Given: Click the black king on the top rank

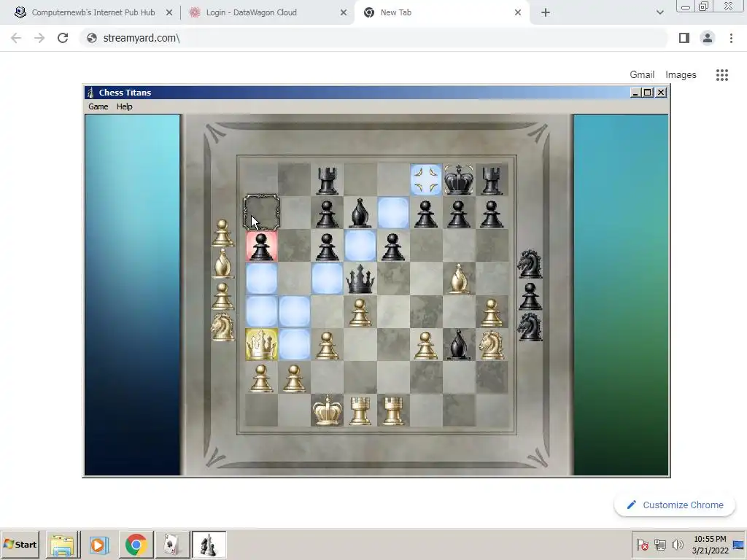Looking at the screenshot, I should tap(458, 179).
